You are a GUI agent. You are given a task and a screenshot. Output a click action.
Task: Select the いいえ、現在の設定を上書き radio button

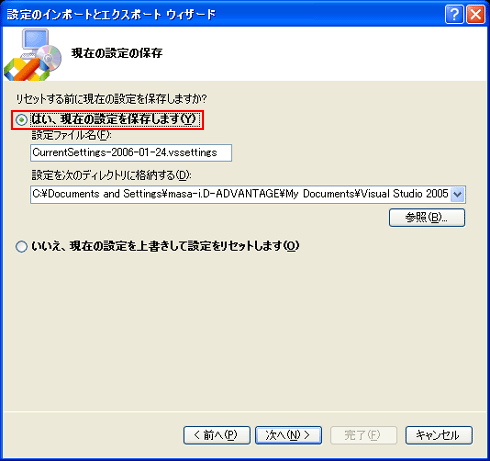(22, 247)
